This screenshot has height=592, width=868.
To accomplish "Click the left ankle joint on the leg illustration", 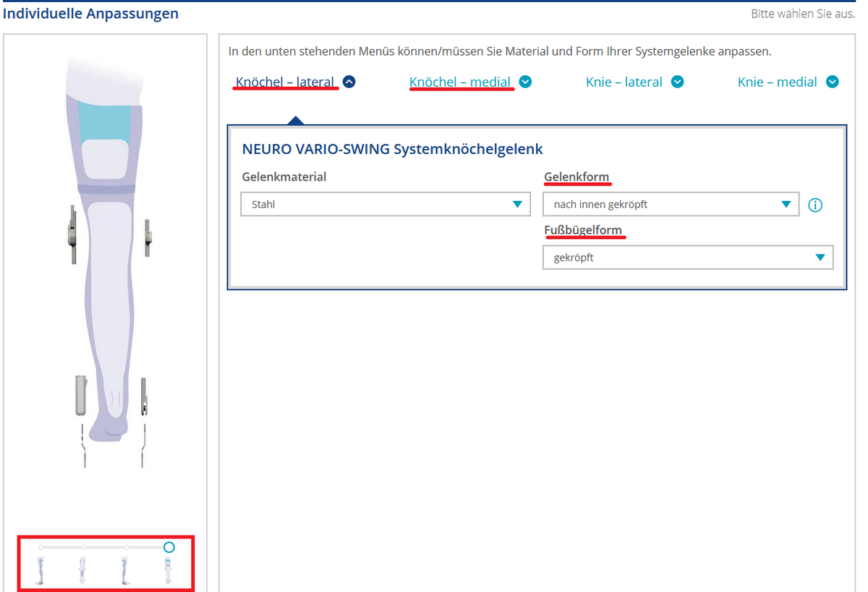I will pos(80,395).
